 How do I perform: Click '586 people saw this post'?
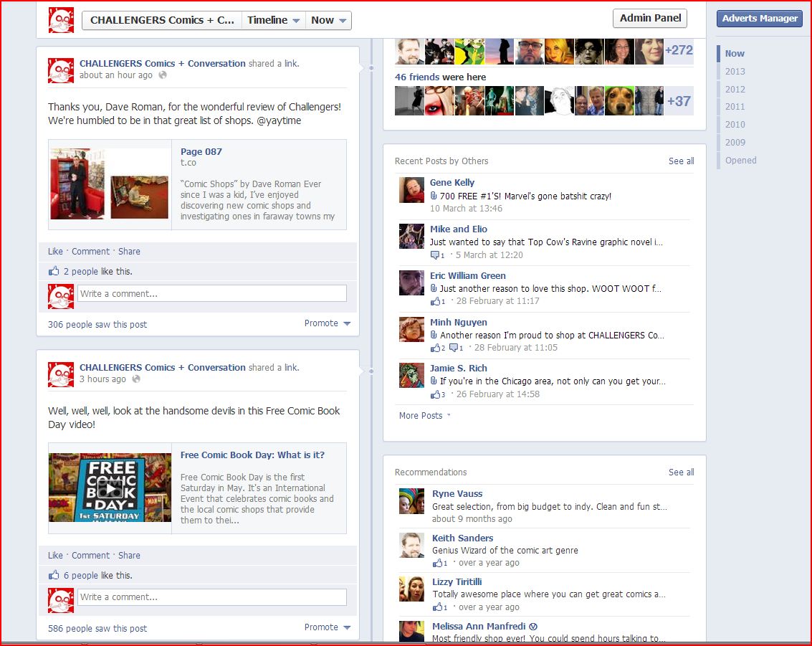point(97,628)
